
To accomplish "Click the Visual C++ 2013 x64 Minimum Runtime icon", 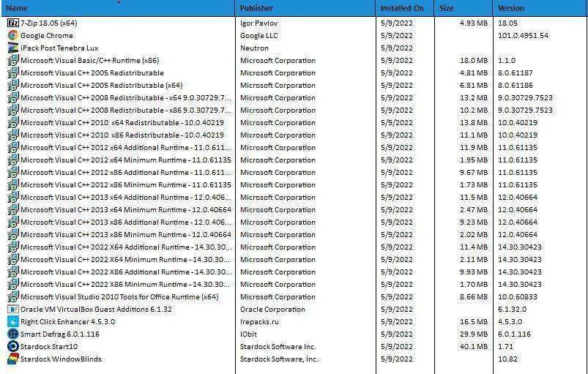I will [13, 209].
